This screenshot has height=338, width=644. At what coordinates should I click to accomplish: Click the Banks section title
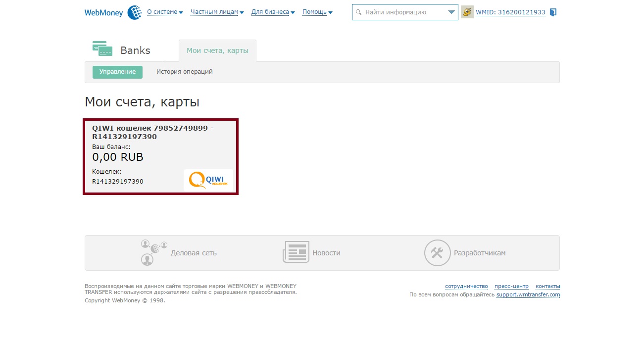135,50
